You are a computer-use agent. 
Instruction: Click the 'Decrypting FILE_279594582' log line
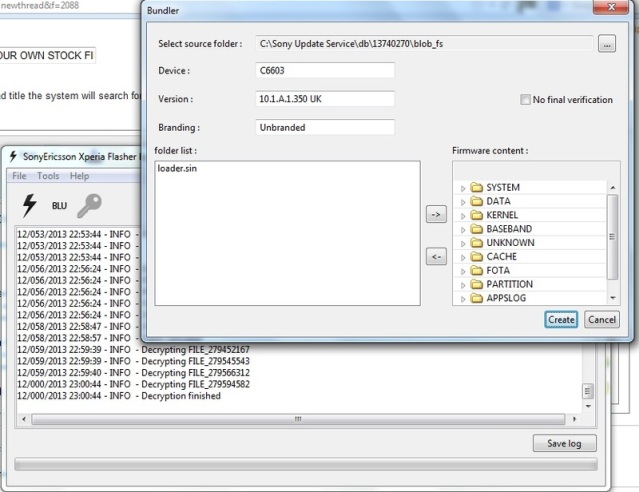click(x=196, y=384)
